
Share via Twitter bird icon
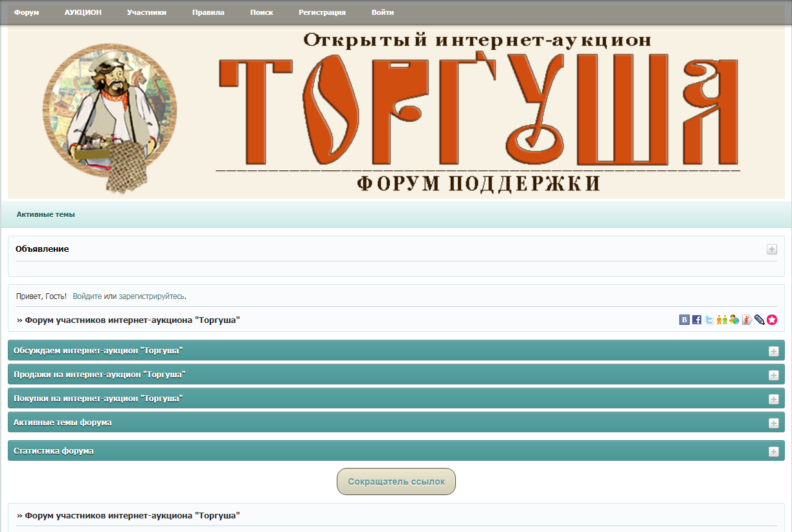[x=709, y=320]
